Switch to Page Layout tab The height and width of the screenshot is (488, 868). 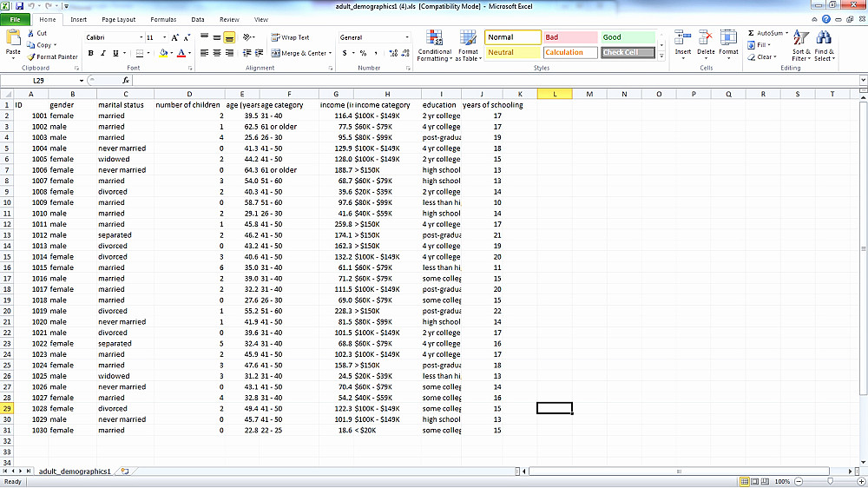[x=118, y=19]
